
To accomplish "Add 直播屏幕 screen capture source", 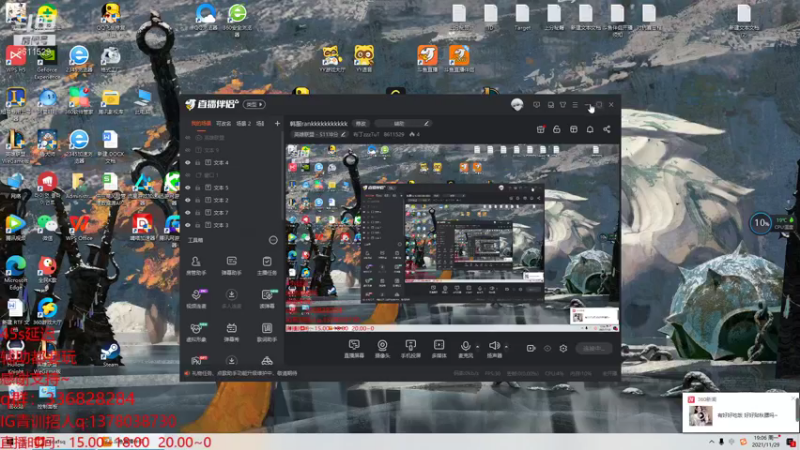I will click(x=354, y=349).
